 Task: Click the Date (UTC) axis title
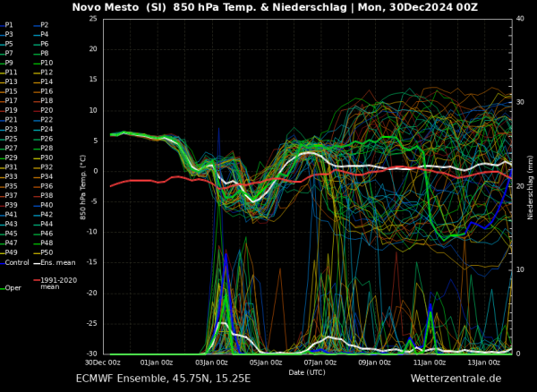[307, 372]
